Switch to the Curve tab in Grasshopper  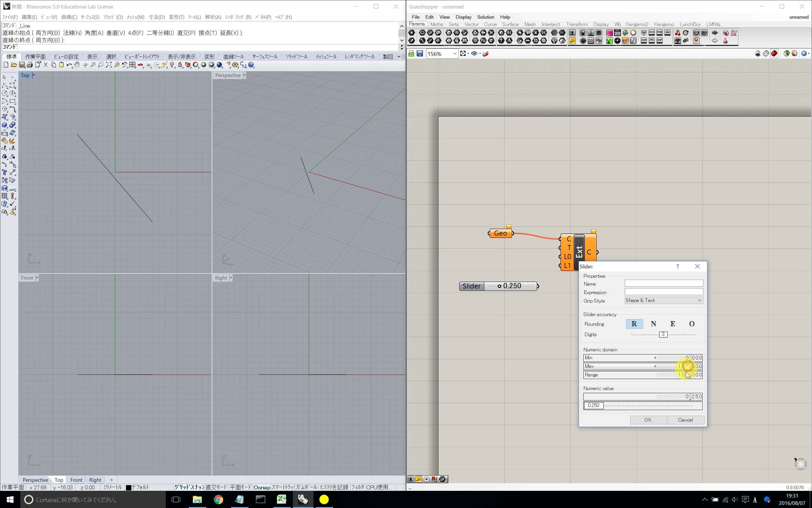pyautogui.click(x=490, y=24)
